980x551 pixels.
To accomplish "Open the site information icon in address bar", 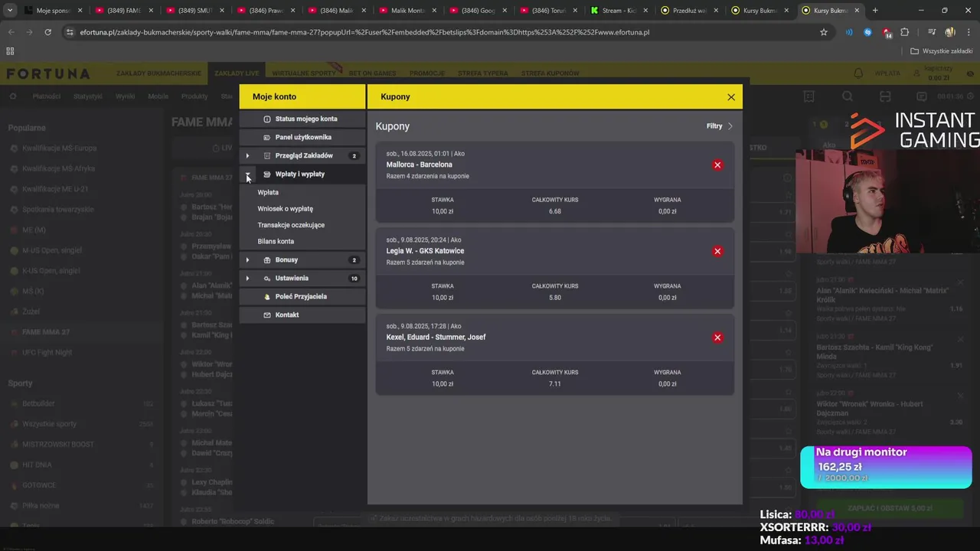I will [x=70, y=32].
